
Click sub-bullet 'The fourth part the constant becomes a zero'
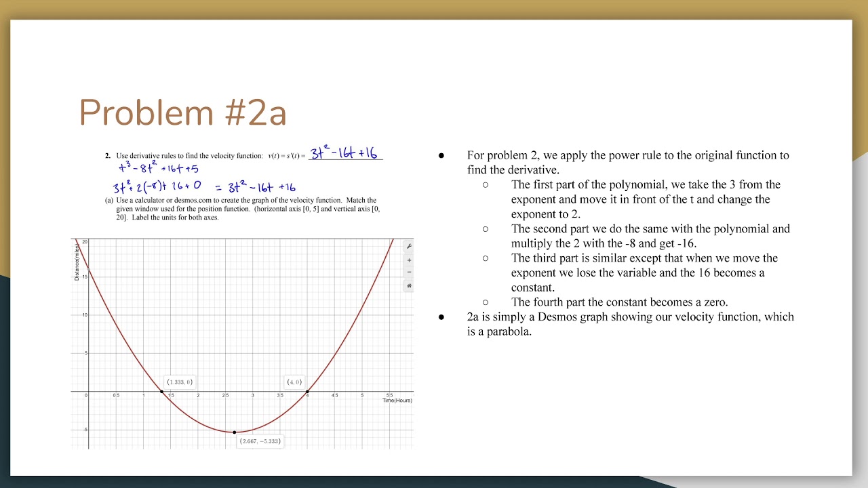[620, 302]
